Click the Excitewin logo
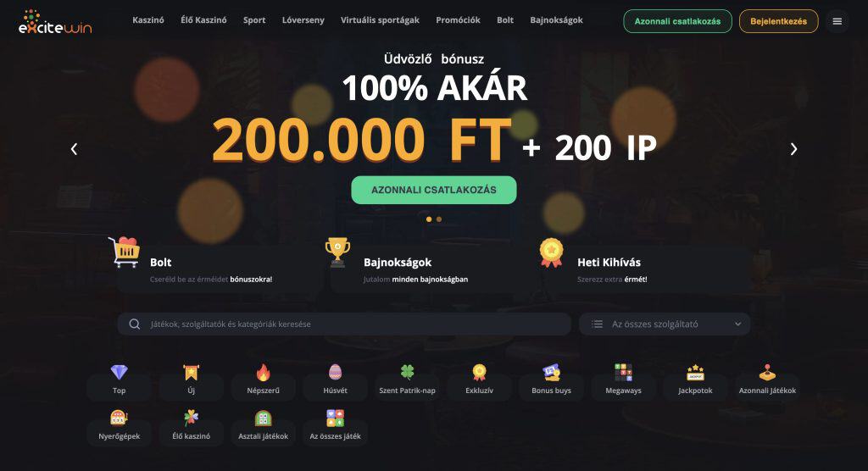868x471 pixels. pyautogui.click(x=55, y=22)
